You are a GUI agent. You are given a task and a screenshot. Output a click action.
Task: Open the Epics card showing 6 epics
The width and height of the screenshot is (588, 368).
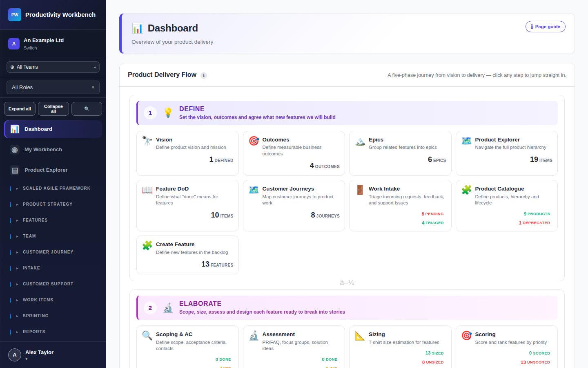(400, 153)
